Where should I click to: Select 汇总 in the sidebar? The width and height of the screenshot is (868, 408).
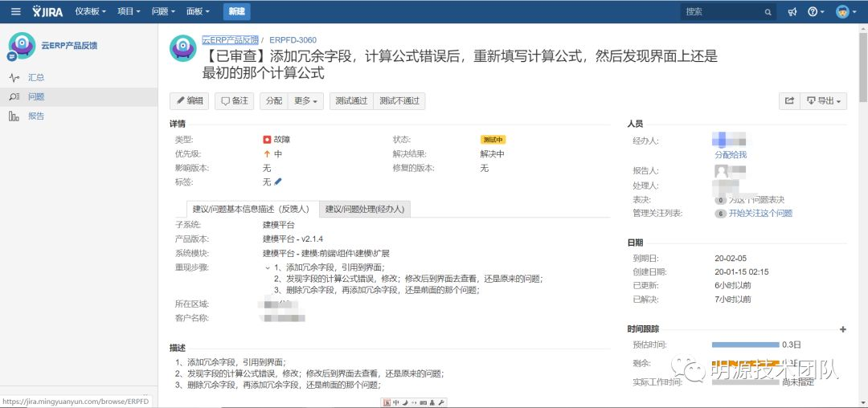click(x=36, y=77)
